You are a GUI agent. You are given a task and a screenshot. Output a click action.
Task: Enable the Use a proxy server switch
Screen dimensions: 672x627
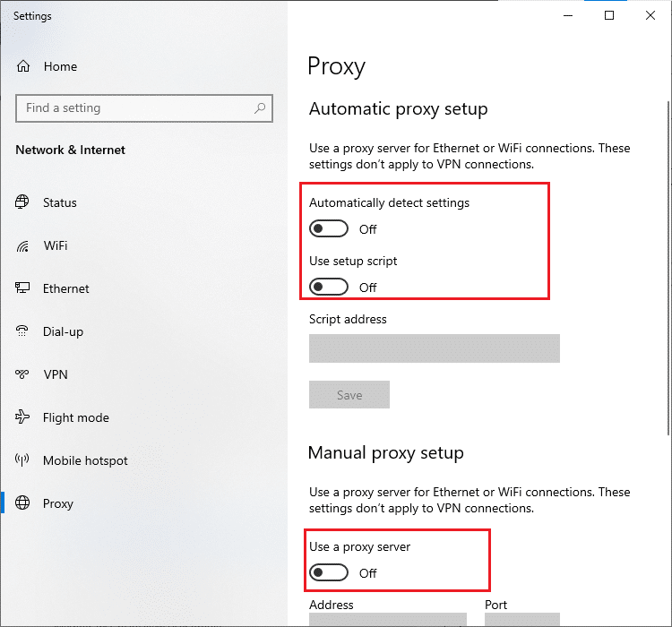(329, 573)
